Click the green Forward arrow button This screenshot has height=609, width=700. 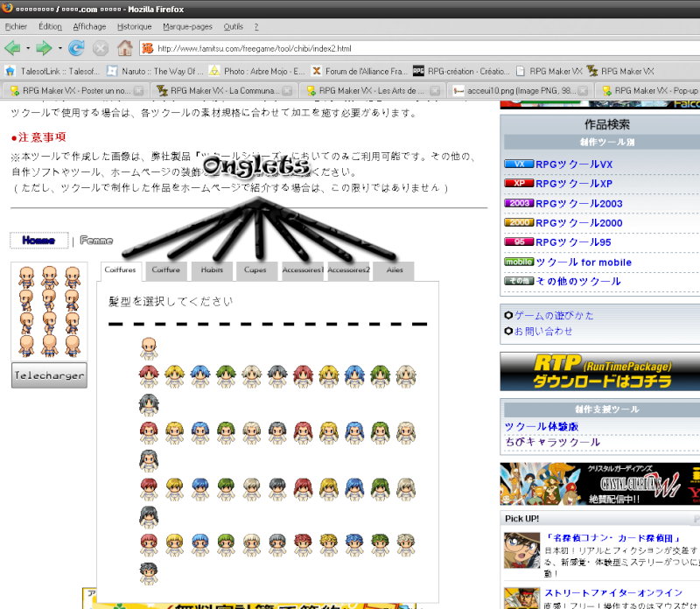[44, 48]
